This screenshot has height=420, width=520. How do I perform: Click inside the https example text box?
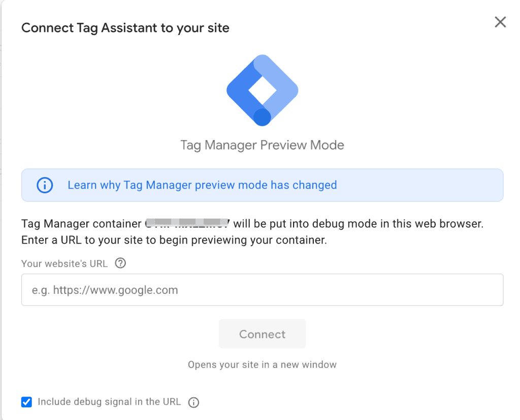(x=262, y=290)
